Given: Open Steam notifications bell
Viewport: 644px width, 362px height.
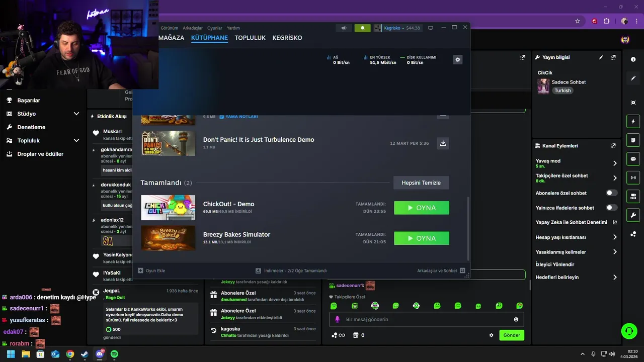Looking at the screenshot, I should (362, 28).
